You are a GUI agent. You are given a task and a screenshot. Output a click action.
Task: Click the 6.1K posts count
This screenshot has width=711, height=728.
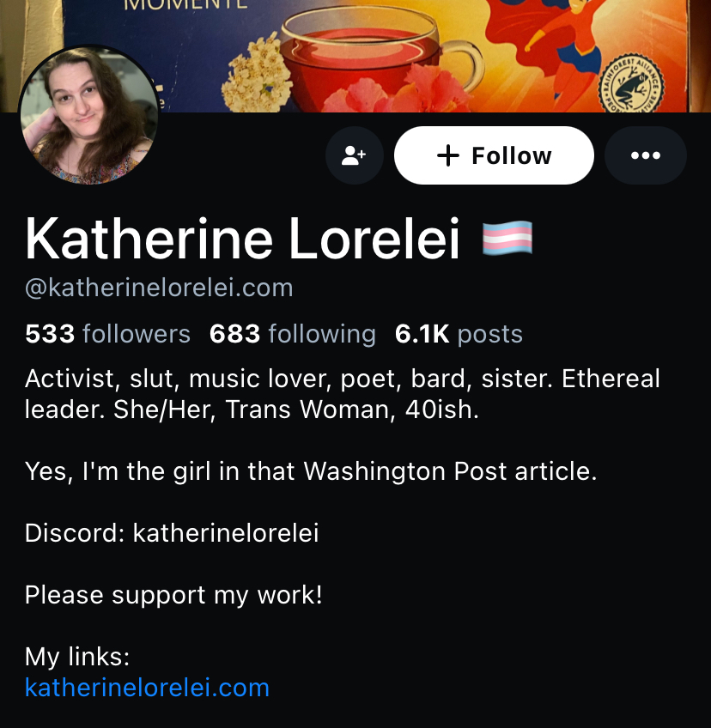[x=459, y=334]
